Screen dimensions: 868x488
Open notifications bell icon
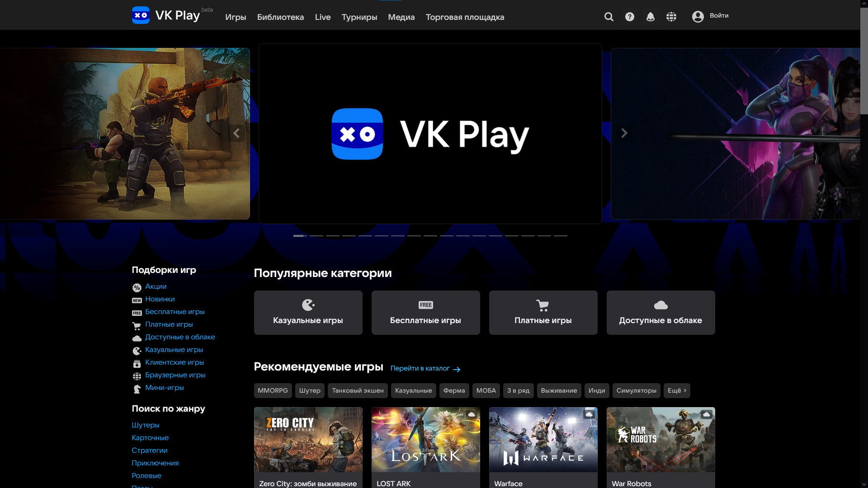(x=650, y=17)
